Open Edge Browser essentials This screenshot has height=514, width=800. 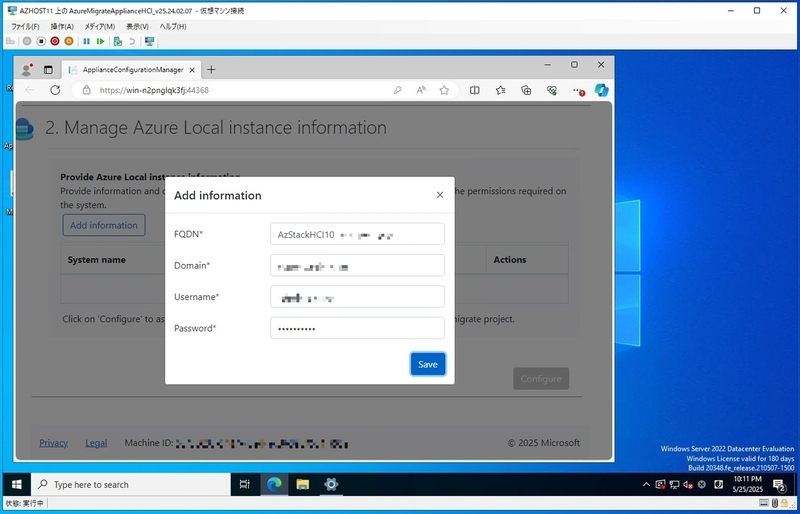(552, 90)
